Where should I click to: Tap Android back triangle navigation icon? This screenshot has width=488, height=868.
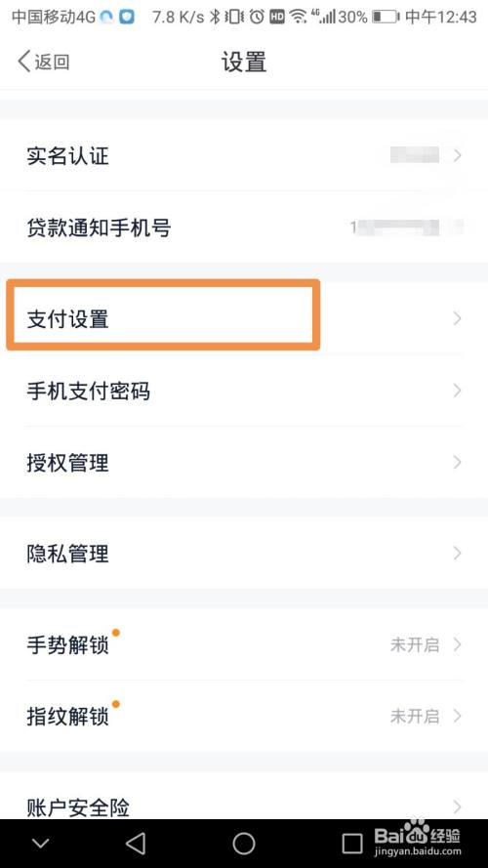136,843
